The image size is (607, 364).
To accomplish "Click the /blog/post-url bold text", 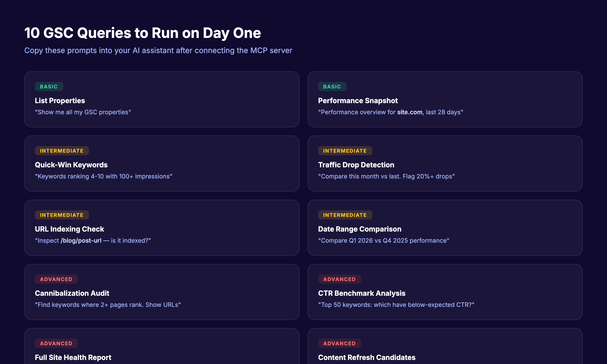I will click(81, 241).
